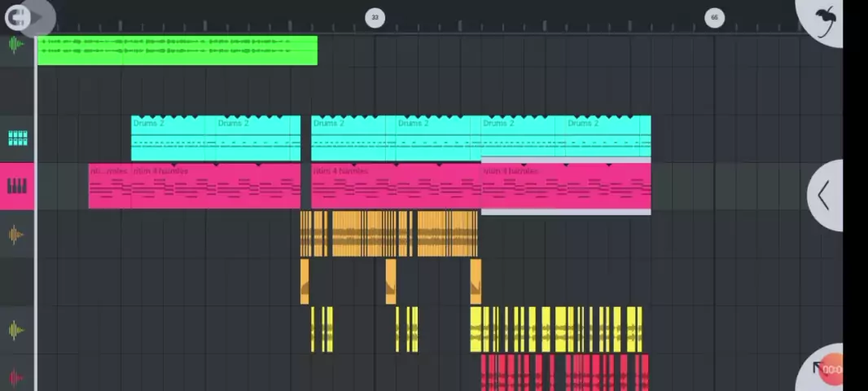Select the yellow waveform track icon
868x391 pixels.
click(x=16, y=330)
